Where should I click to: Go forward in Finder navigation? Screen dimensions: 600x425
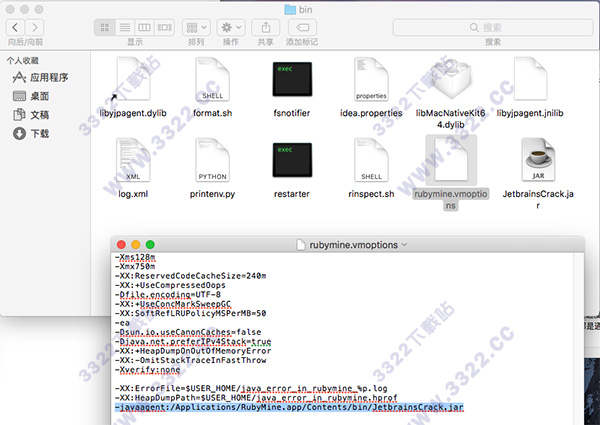(x=35, y=27)
